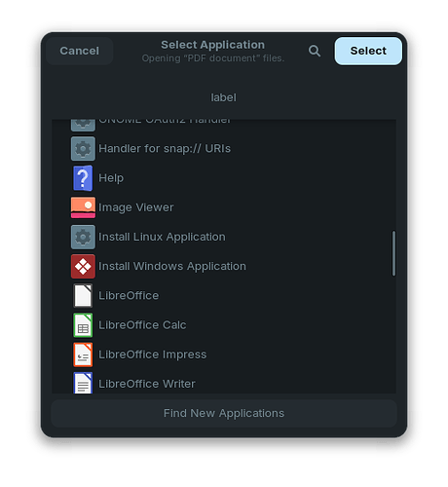Click Find New Applications button
This screenshot has height=487, width=448.
tap(224, 413)
